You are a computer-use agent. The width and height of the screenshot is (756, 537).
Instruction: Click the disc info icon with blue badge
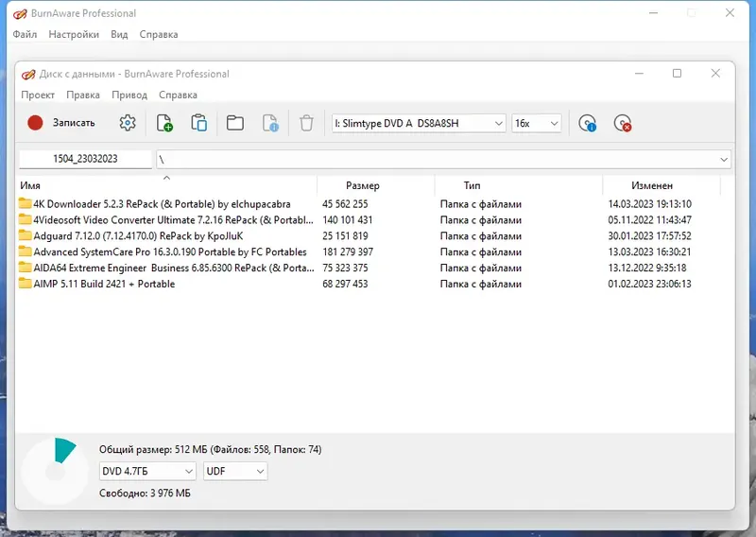587,123
